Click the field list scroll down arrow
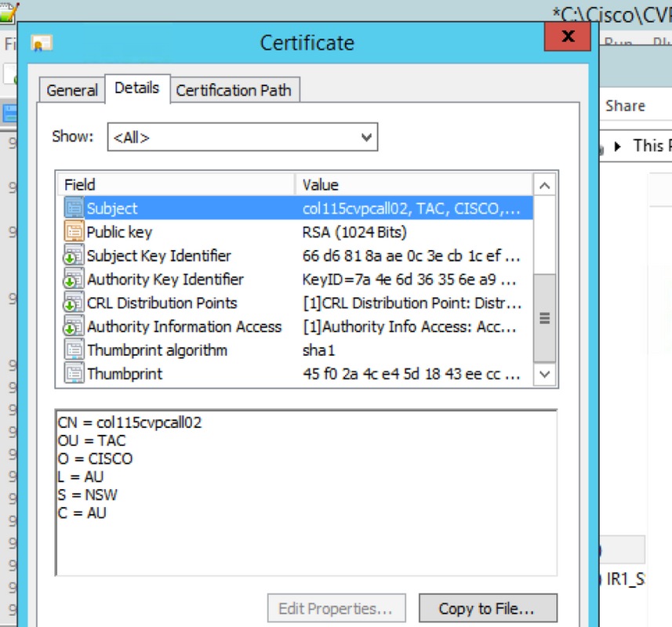Screen dimensions: 672x627 [x=545, y=374]
